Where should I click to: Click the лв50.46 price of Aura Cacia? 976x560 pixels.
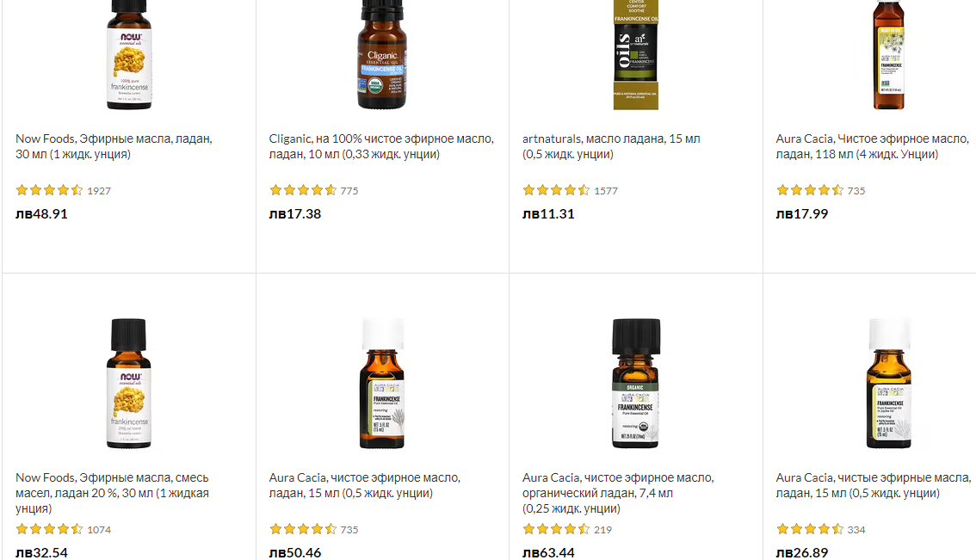[x=295, y=552]
